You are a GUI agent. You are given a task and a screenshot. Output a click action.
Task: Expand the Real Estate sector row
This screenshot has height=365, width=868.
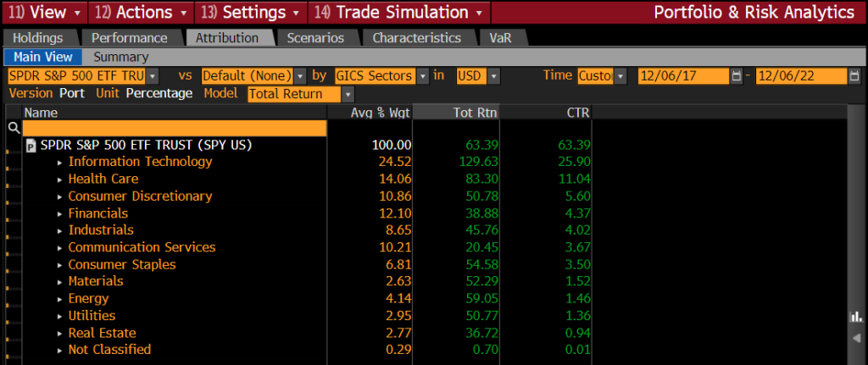pos(60,334)
